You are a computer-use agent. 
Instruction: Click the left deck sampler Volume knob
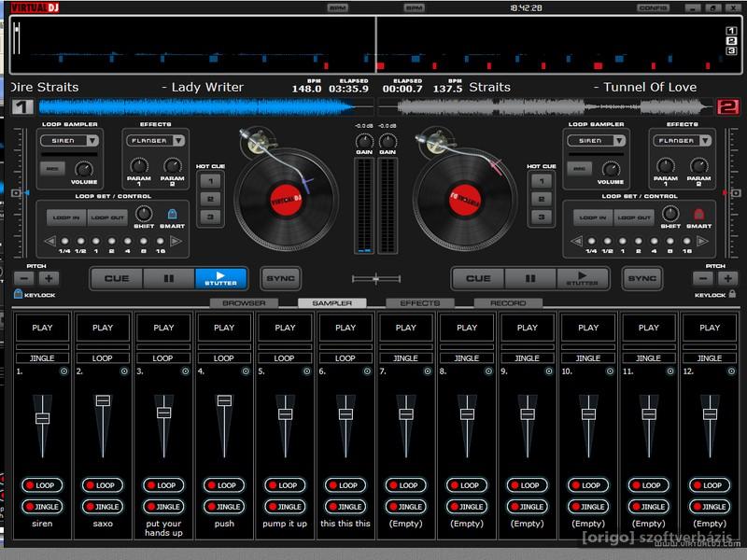[84, 169]
